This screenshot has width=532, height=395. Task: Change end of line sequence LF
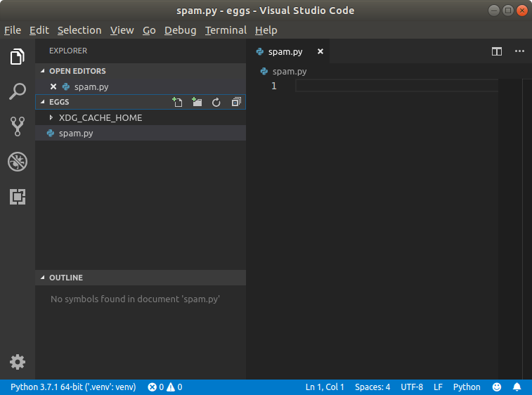438,387
